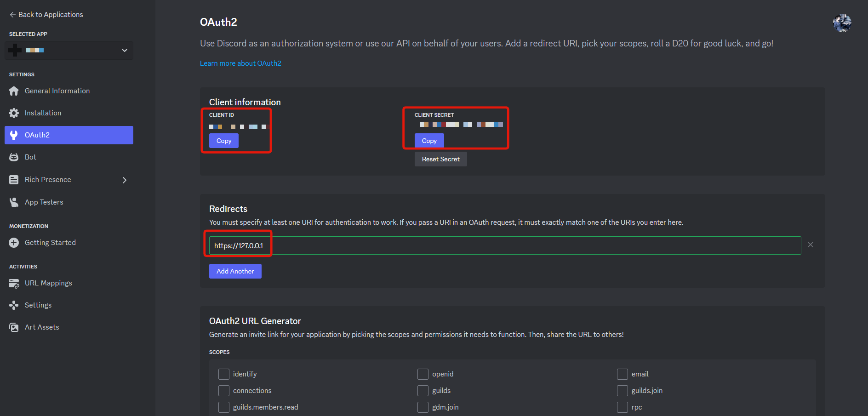Open the Installation page
This screenshot has height=416, width=868.
pyautogui.click(x=69, y=113)
